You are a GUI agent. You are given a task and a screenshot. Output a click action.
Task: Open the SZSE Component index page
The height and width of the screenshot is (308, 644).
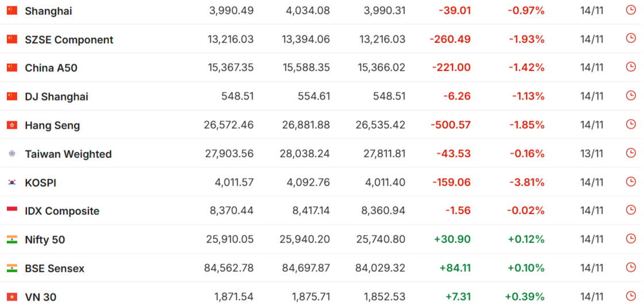[x=69, y=40]
